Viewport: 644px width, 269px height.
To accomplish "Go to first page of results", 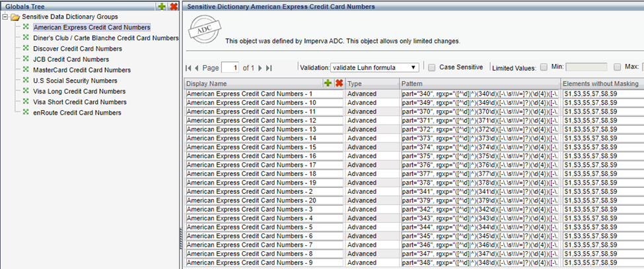I will coord(188,68).
